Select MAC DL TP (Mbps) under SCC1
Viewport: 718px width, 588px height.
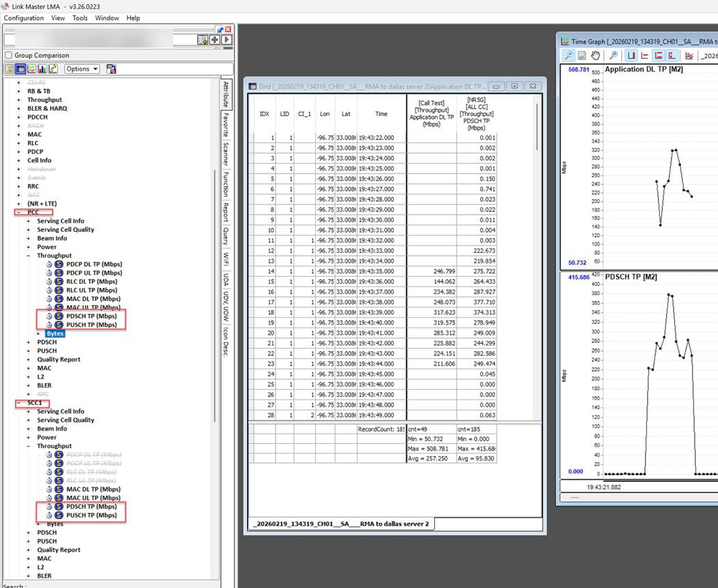pyautogui.click(x=93, y=490)
